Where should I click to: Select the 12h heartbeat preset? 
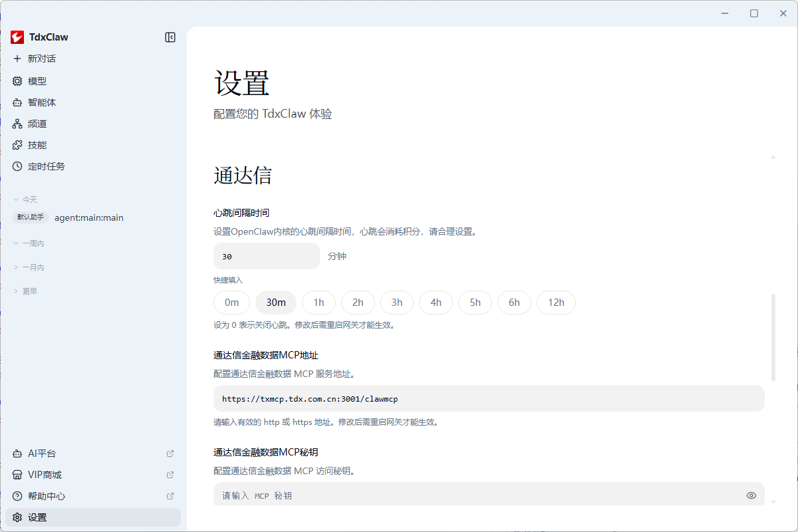click(x=556, y=303)
